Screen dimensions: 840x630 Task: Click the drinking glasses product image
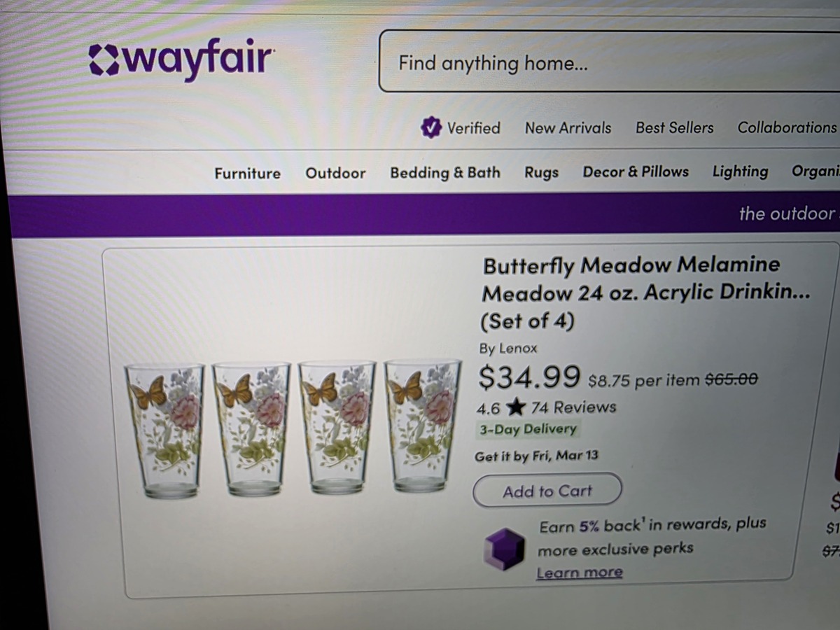pos(293,427)
